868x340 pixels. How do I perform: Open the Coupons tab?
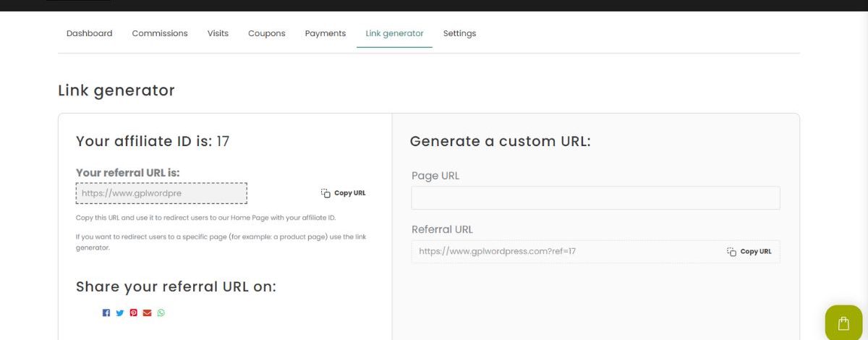coord(267,33)
